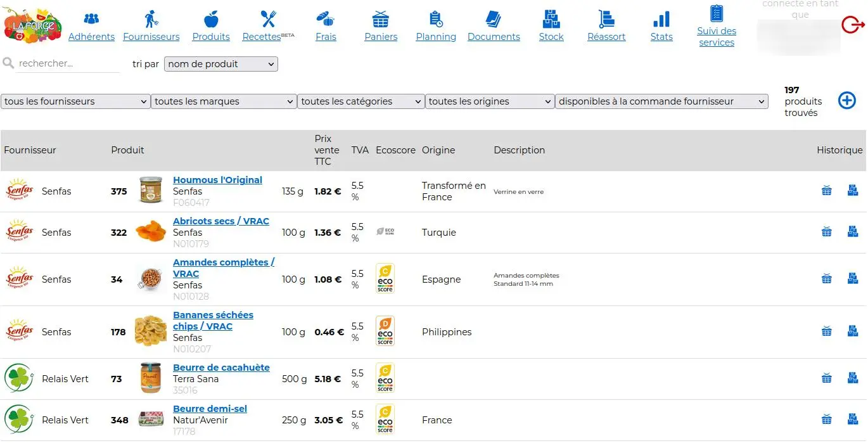Expand the 'tous les fournisseurs' filter
The image size is (868, 443).
(75, 101)
